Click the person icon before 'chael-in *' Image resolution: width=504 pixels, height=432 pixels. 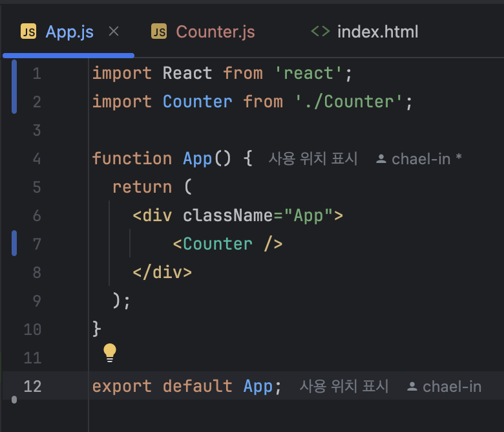click(381, 158)
